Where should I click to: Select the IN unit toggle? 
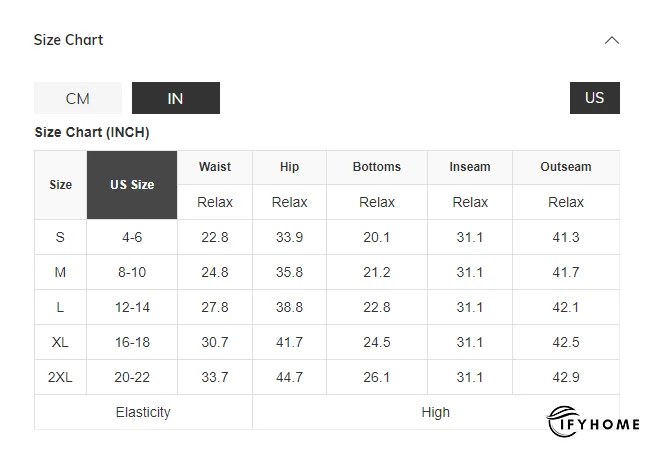pyautogui.click(x=175, y=98)
